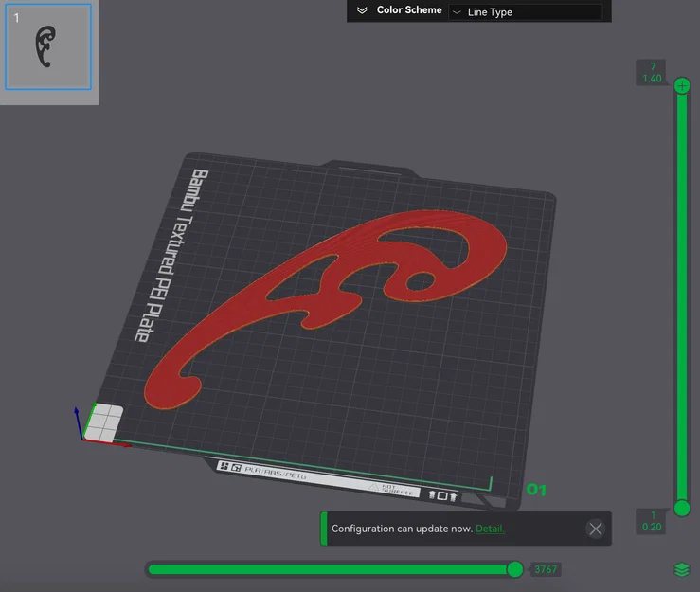Click the top layer label 7 / 1.40
The height and width of the screenshot is (592, 700).
[x=652, y=72]
